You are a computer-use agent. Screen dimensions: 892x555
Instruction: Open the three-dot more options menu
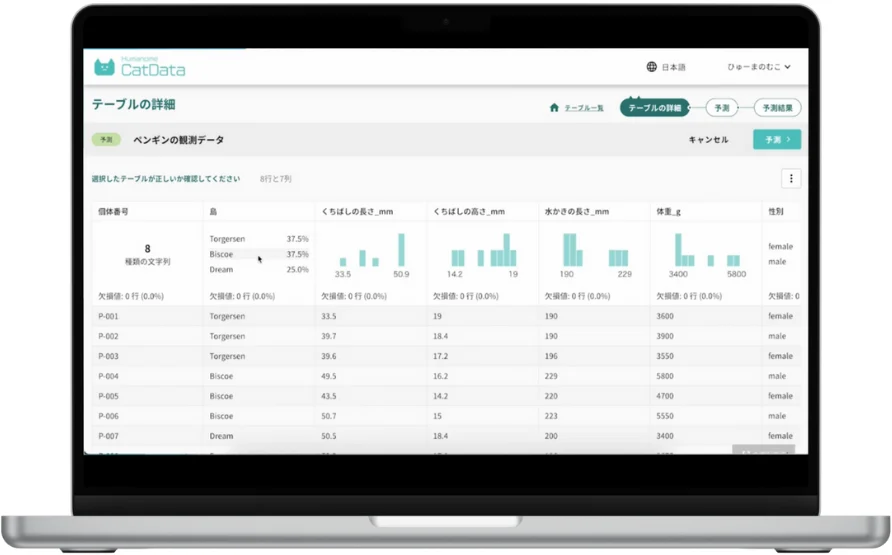click(791, 179)
